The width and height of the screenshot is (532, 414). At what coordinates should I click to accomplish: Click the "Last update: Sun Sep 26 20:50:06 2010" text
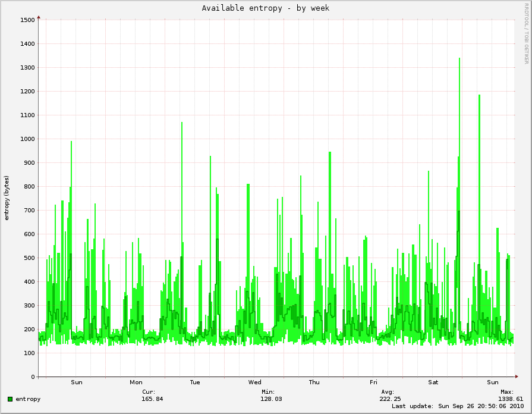(x=458, y=406)
